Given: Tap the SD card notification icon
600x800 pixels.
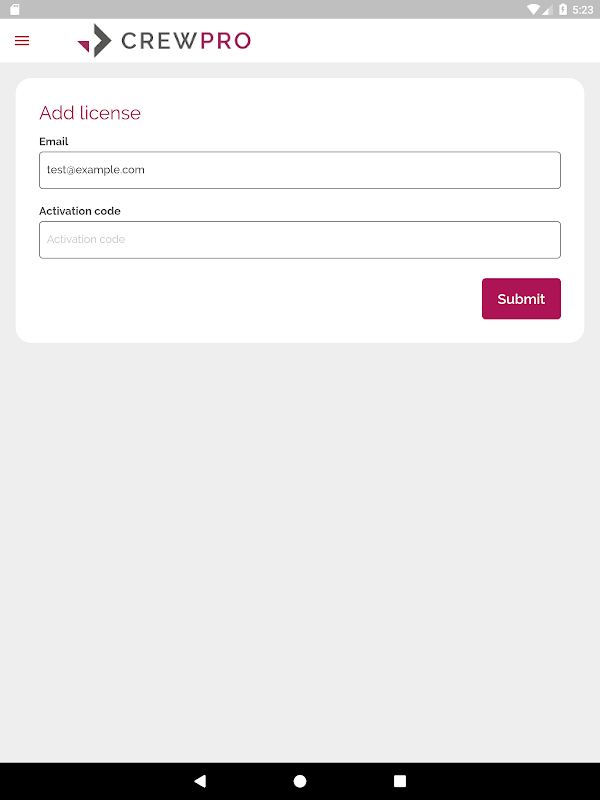Looking at the screenshot, I should click(15, 9).
